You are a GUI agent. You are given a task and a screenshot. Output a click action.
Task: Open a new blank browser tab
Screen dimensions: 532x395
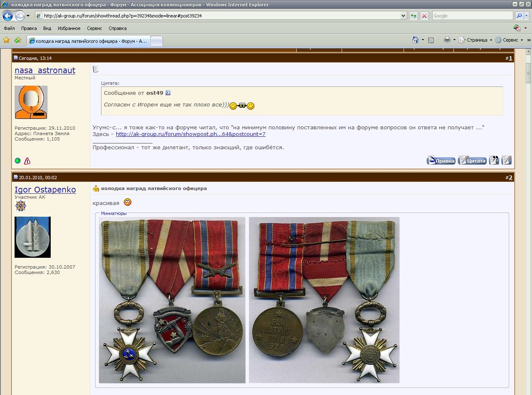(156, 41)
